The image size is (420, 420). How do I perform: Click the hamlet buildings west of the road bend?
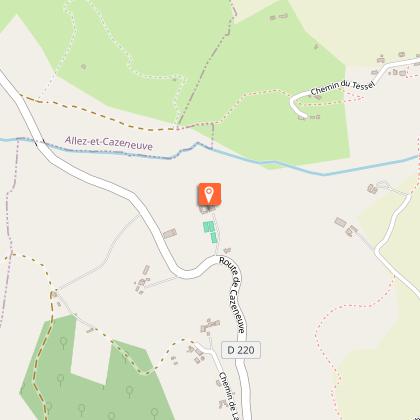142,280
